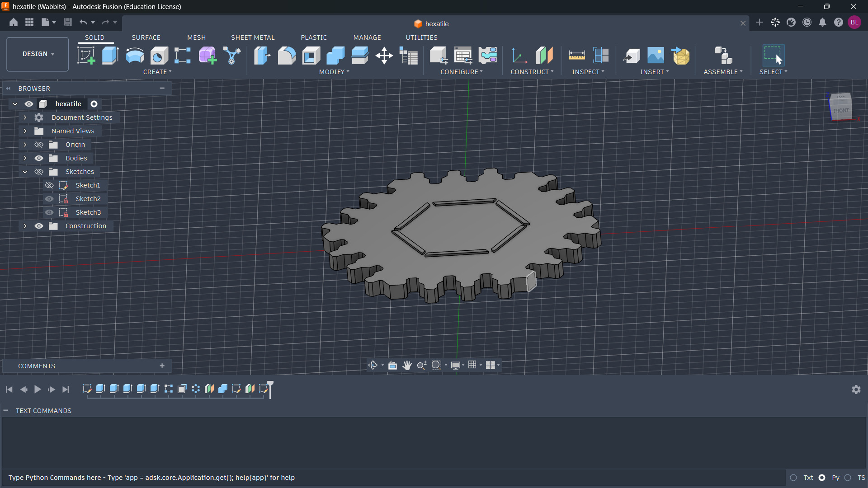Open the DESIGN workspace dropdown

[38, 54]
